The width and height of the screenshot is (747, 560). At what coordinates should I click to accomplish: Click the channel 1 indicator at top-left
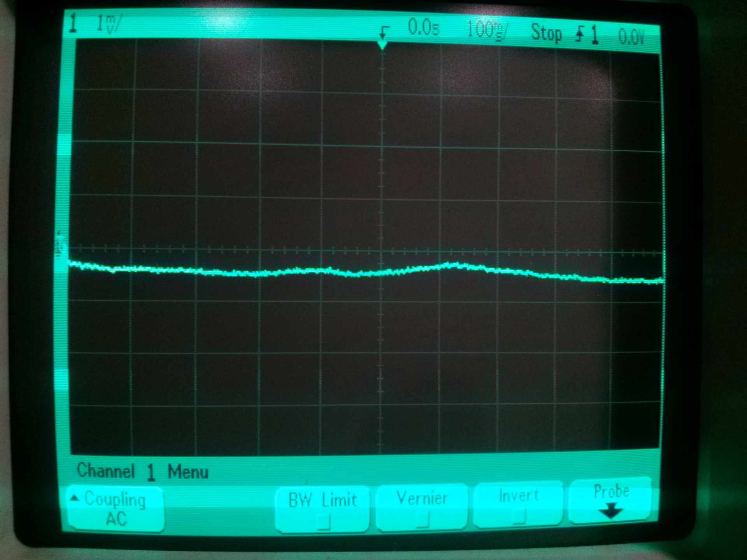click(73, 23)
